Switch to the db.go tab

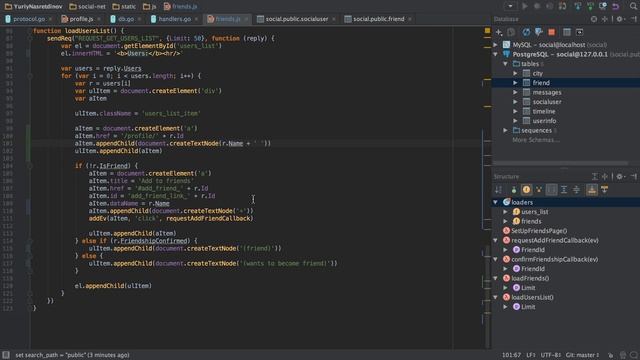click(125, 19)
